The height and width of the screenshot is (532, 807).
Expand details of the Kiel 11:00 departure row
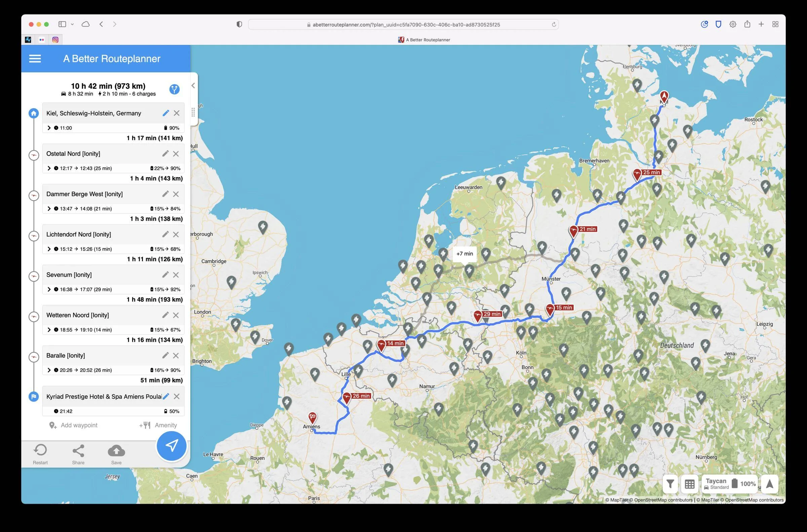(49, 128)
